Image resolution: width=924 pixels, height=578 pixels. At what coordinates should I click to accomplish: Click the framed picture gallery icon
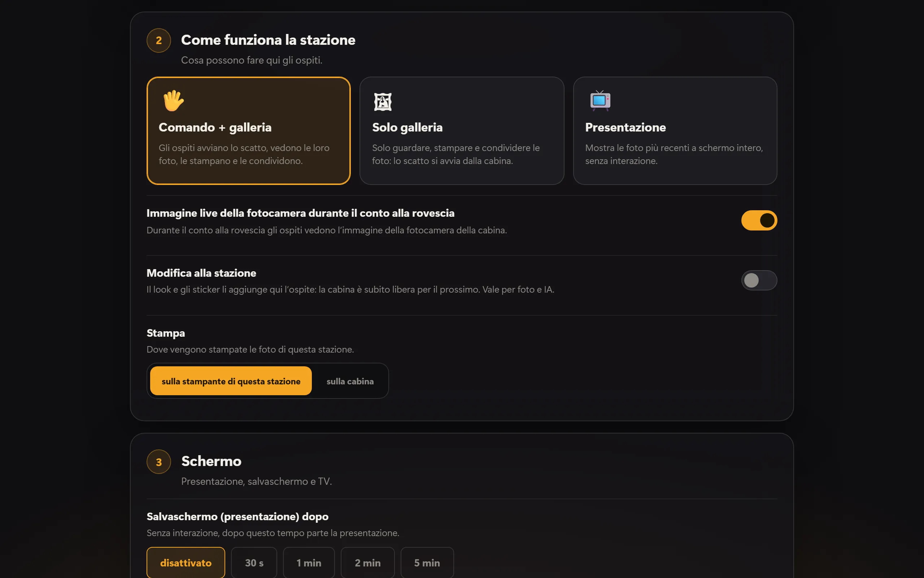[383, 102]
